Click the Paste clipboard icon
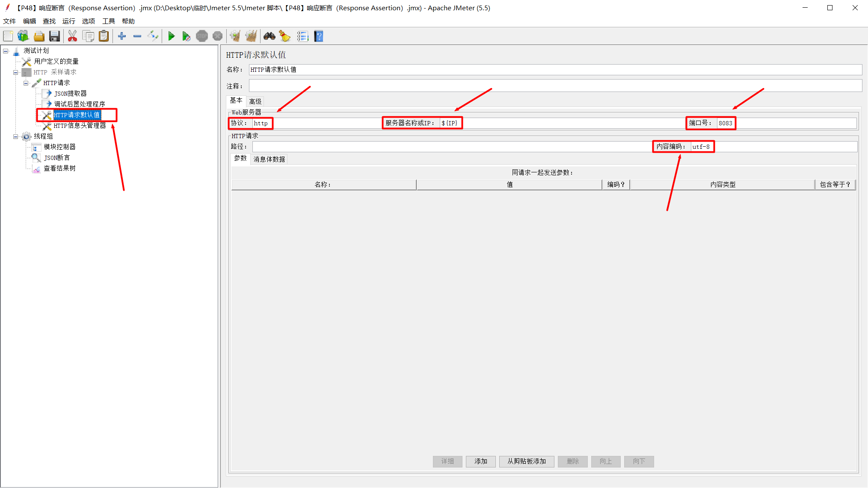 104,36
